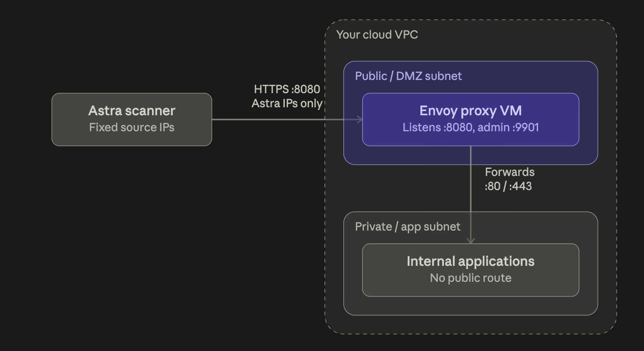Click the "Your cloud VPC" heading
Image resolution: width=644 pixels, height=351 pixels.
pyautogui.click(x=377, y=35)
